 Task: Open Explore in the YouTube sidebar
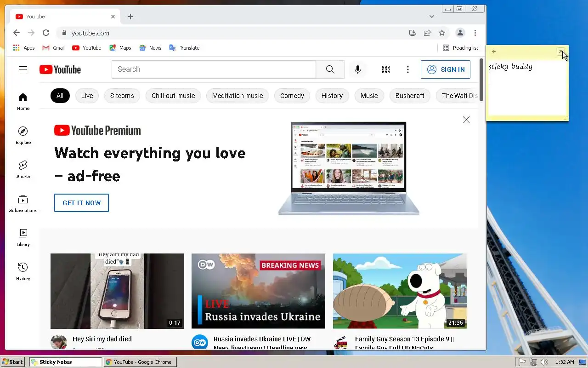[x=23, y=136]
